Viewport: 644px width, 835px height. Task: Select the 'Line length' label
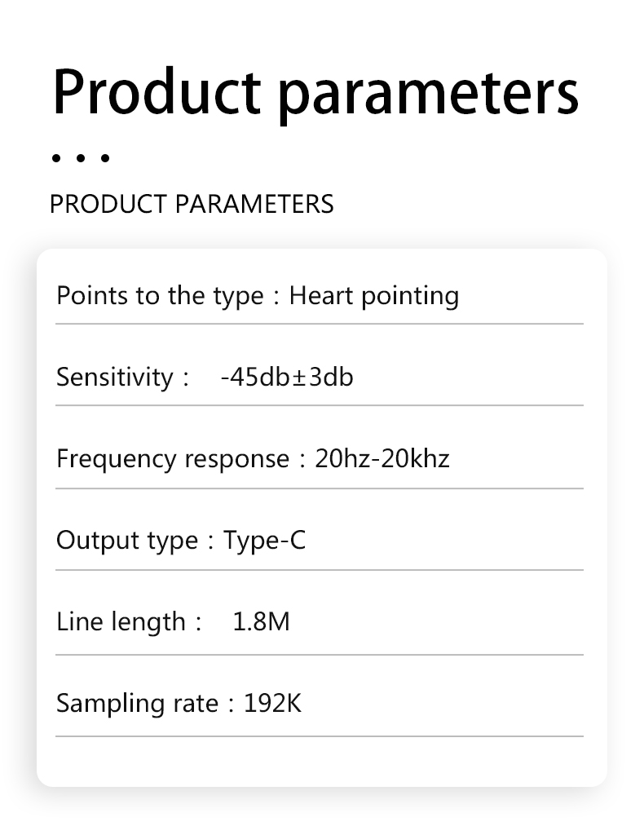click(121, 622)
